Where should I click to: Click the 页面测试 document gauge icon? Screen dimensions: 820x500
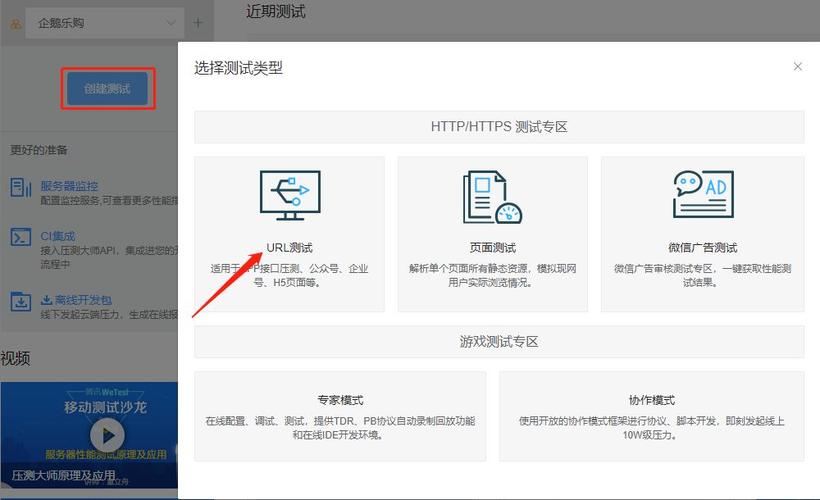[x=492, y=197]
